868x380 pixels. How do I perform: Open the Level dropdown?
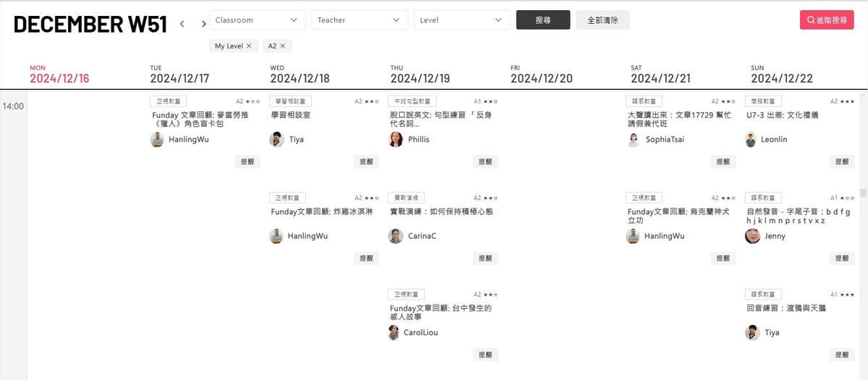(x=462, y=20)
